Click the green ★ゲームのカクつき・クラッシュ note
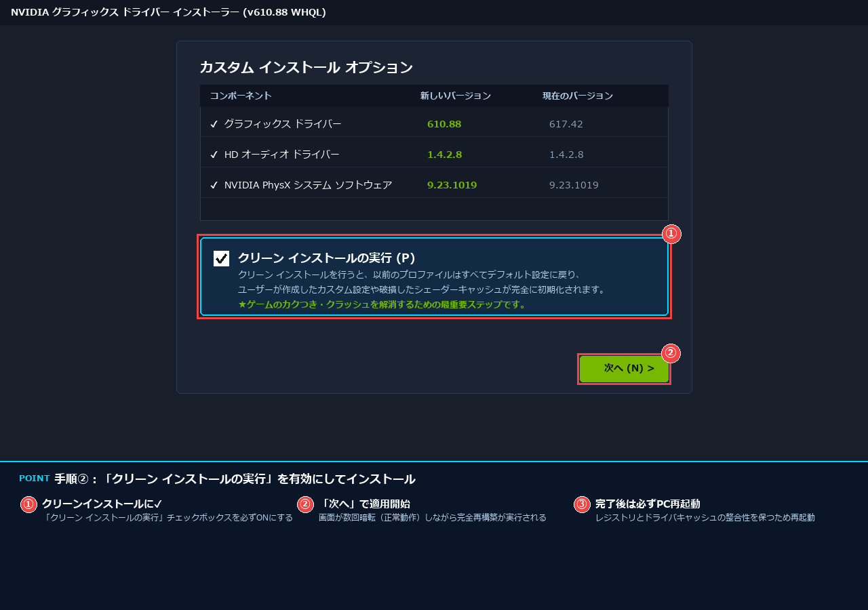 [x=382, y=304]
